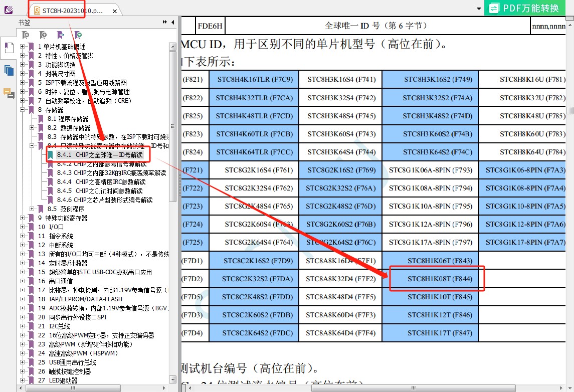This screenshot has height=392, width=574.
Task: Select bookmark '12 中断系统'
Action: pyautogui.click(x=55, y=245)
